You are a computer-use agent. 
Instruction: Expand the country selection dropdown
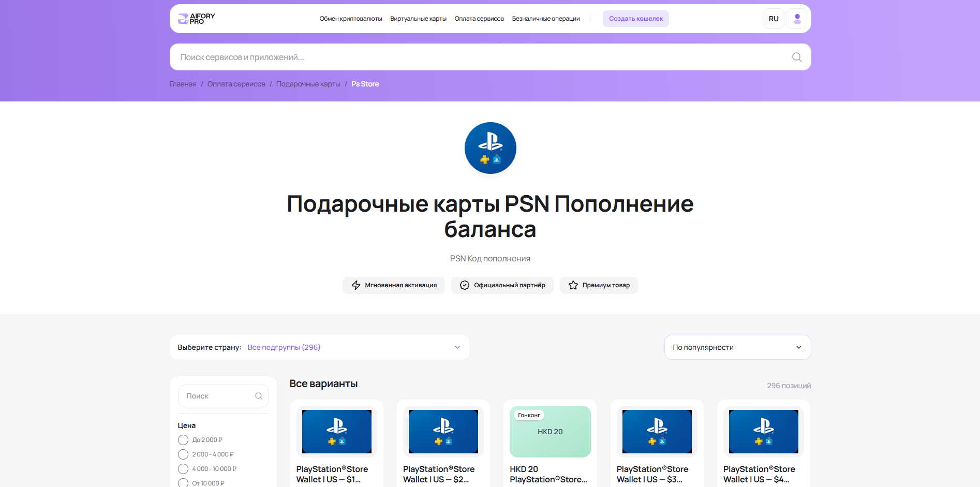[x=320, y=347]
